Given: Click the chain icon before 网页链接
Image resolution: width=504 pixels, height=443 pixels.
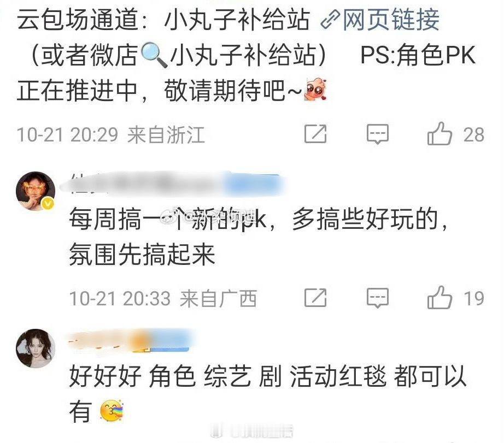Looking at the screenshot, I should (330, 20).
